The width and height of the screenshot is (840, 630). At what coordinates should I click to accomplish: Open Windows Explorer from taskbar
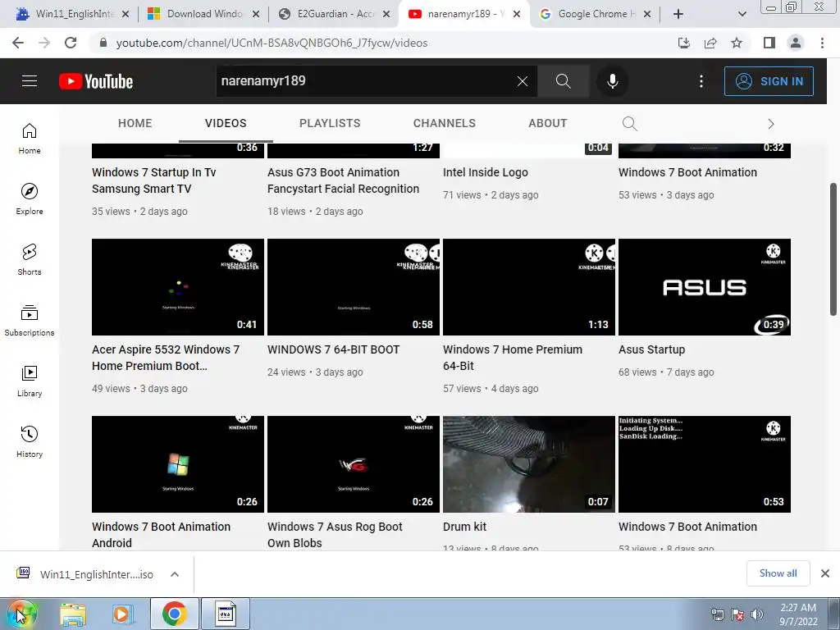pyautogui.click(x=73, y=614)
